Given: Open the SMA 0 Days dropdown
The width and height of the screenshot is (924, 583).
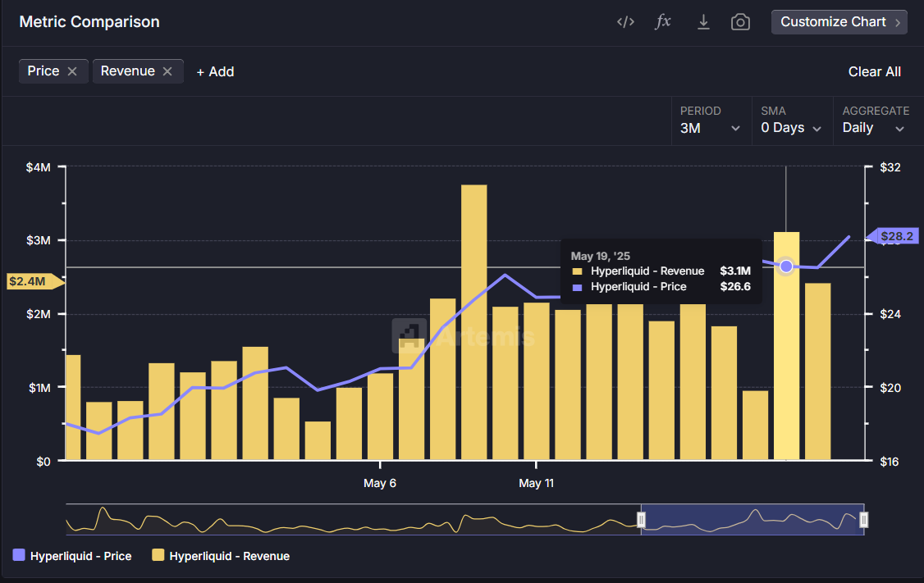Looking at the screenshot, I should point(791,121).
